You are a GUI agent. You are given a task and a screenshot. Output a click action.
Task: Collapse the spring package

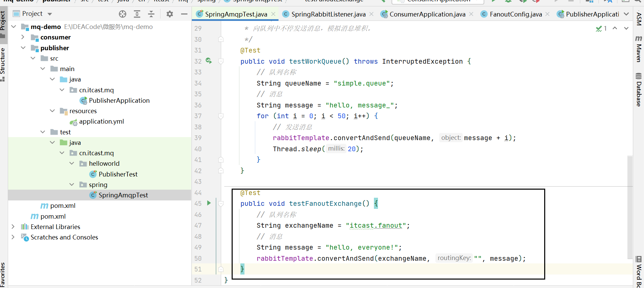pos(72,185)
